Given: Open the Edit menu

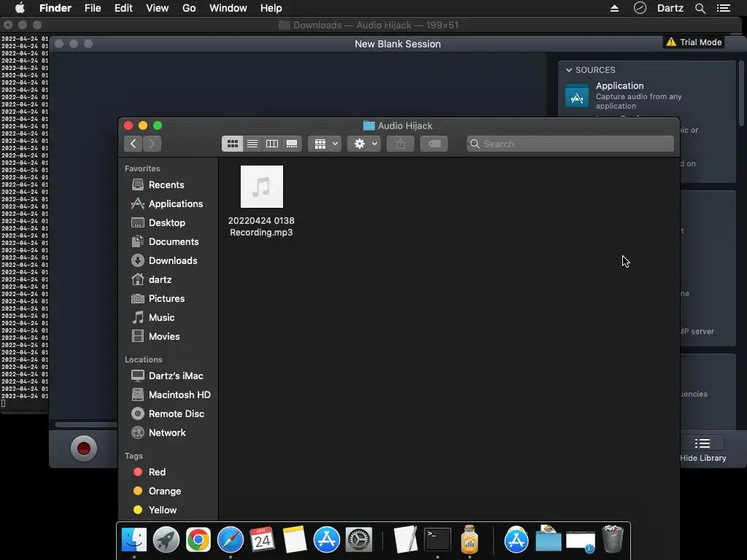Looking at the screenshot, I should 123,8.
